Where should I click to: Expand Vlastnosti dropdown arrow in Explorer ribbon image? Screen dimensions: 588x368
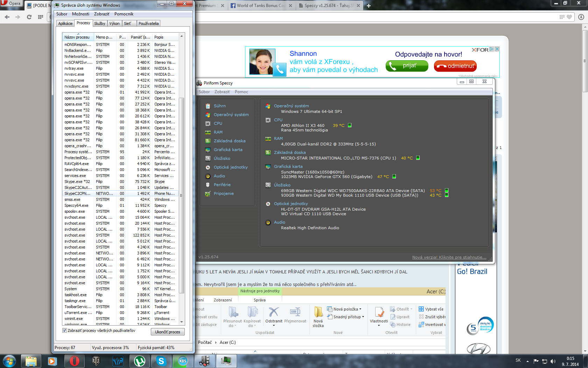pyautogui.click(x=379, y=326)
